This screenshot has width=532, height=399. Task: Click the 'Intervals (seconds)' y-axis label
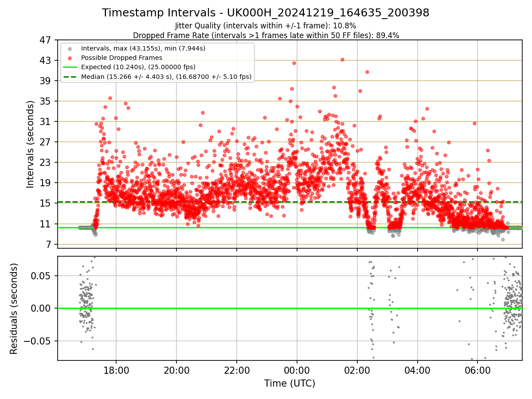[x=30, y=144]
